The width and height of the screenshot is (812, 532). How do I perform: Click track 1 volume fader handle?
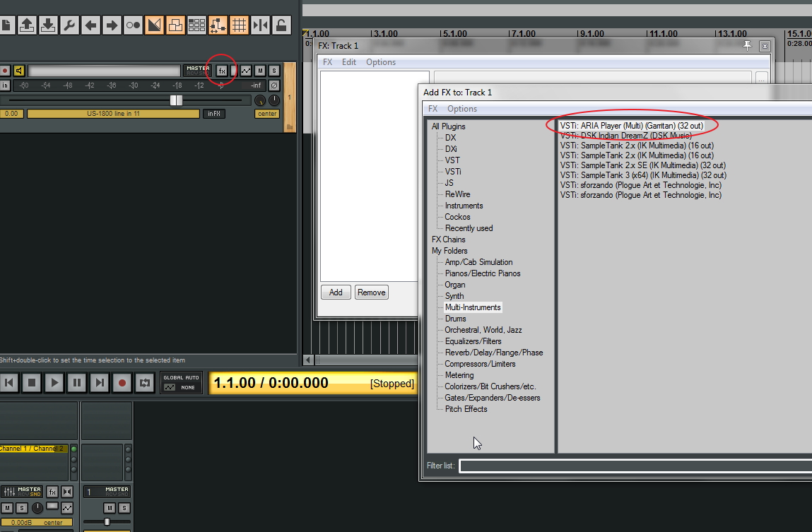click(x=176, y=100)
